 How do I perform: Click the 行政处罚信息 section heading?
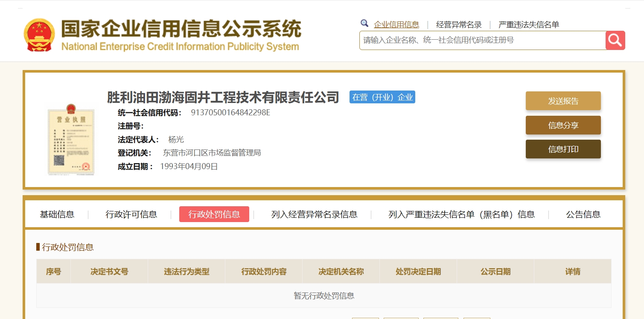(x=68, y=247)
